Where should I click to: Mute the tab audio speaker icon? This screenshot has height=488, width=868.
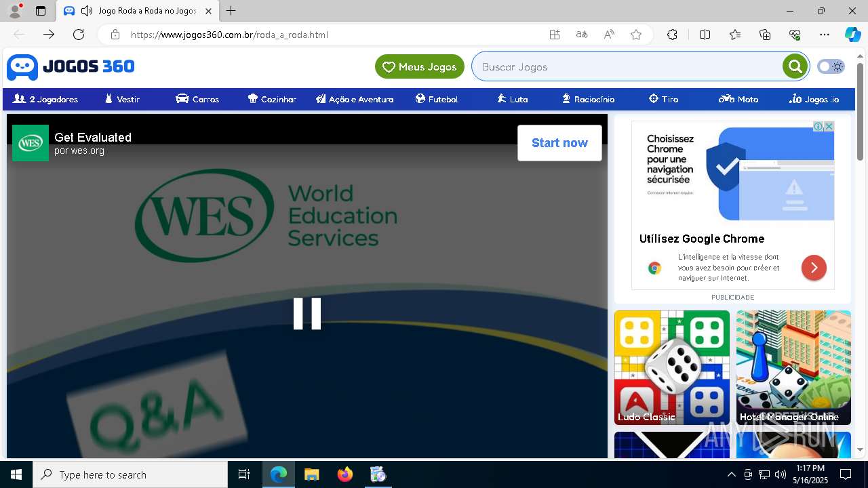pos(86,11)
